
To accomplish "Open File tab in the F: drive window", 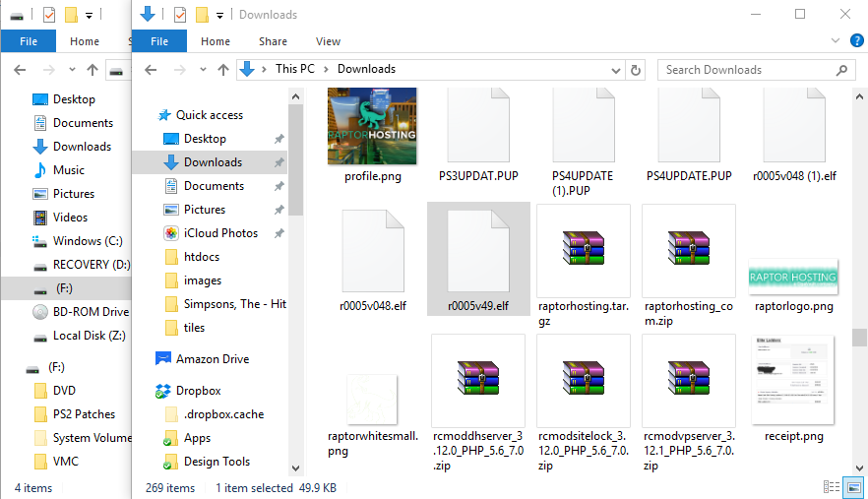I will 29,41.
